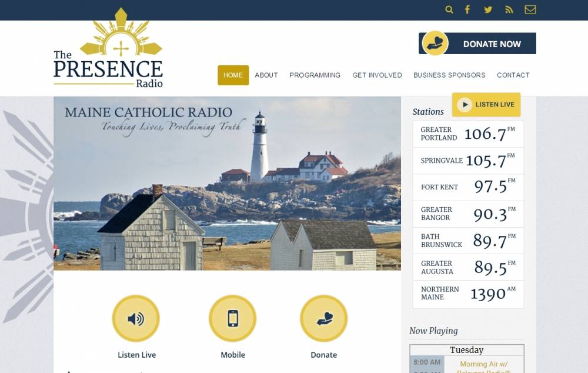
Task: Open the Get Involved menu
Action: point(377,75)
